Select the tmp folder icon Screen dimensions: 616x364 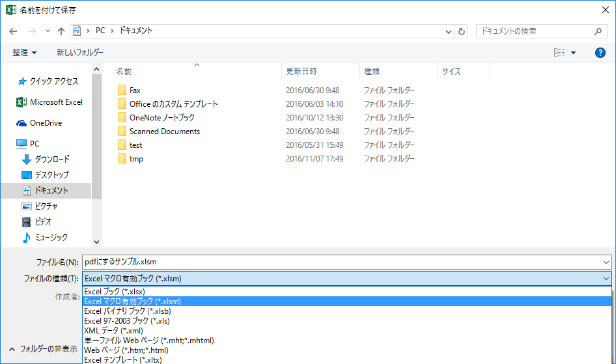click(x=122, y=159)
